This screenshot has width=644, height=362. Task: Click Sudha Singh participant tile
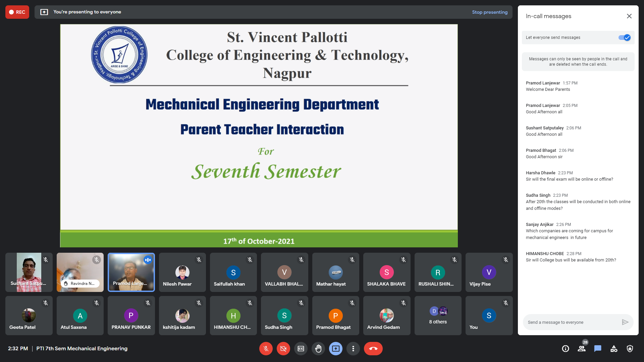284,315
